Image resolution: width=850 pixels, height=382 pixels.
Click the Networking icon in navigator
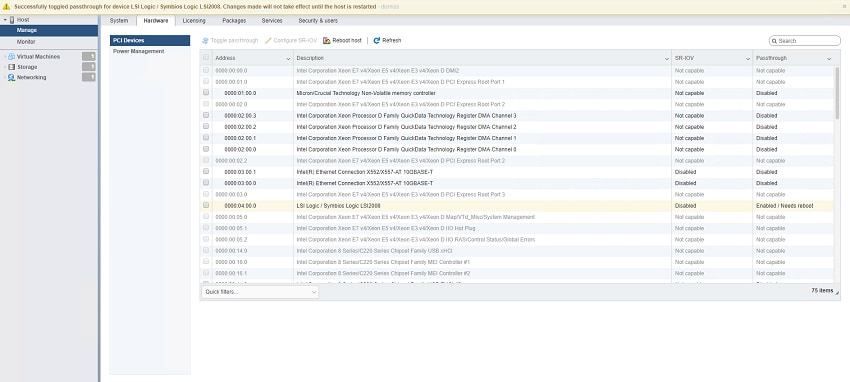click(x=11, y=77)
